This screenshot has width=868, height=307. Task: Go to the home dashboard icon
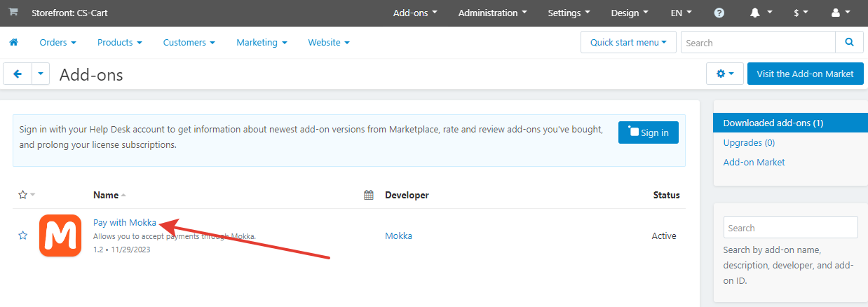(x=13, y=43)
